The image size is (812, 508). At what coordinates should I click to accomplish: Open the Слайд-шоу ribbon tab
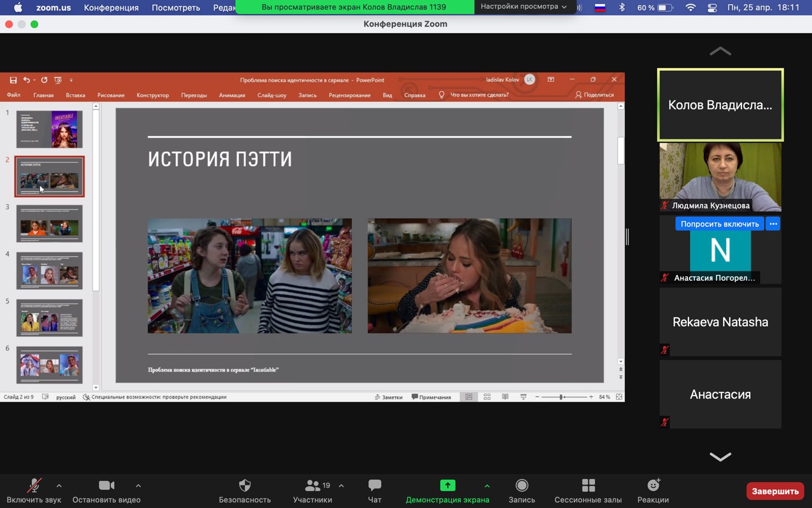click(x=272, y=95)
